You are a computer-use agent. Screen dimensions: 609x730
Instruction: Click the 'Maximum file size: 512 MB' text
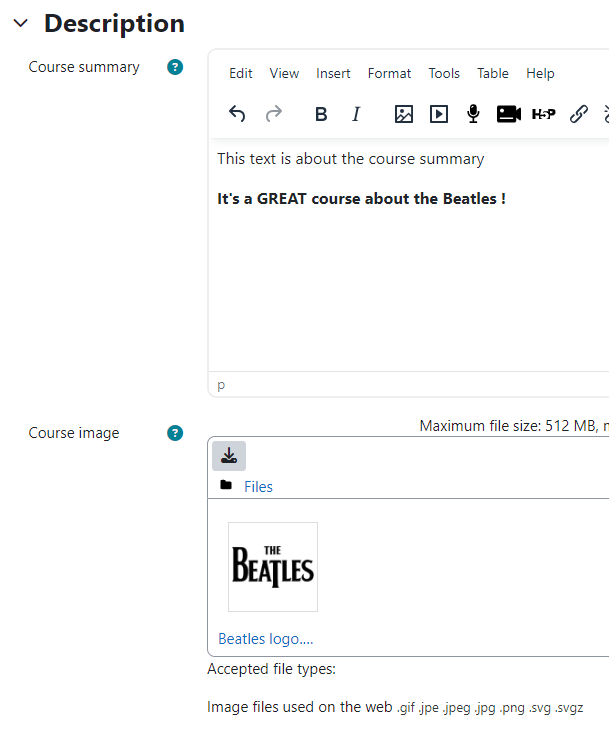508,426
